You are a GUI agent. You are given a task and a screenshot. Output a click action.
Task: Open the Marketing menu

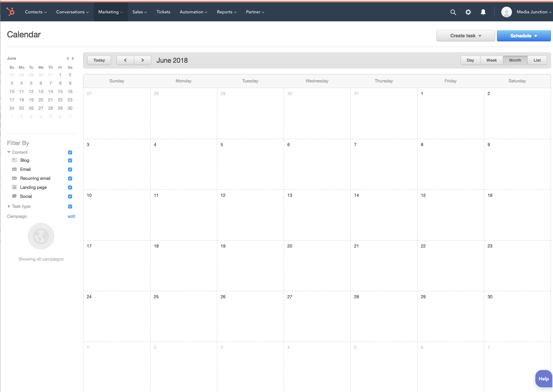pos(110,12)
